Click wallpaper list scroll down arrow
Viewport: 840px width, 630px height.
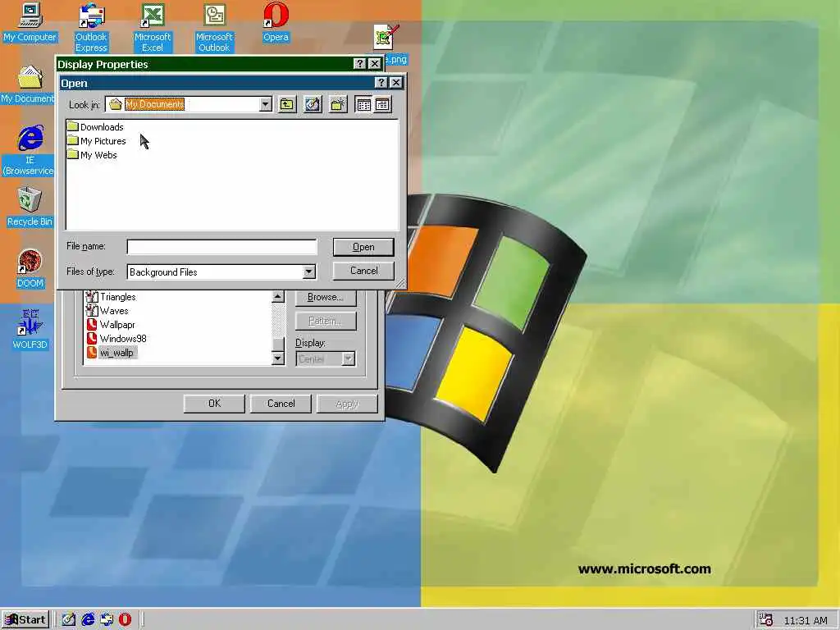(x=277, y=358)
